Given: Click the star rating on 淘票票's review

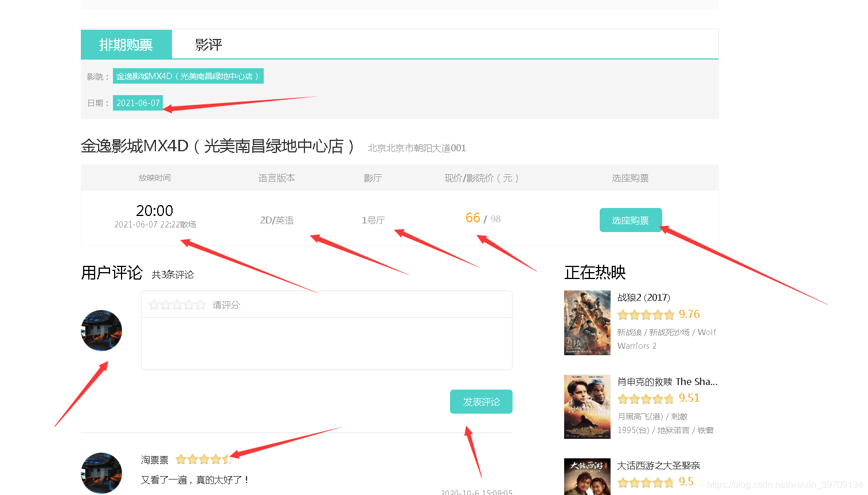Looking at the screenshot, I should tap(204, 459).
